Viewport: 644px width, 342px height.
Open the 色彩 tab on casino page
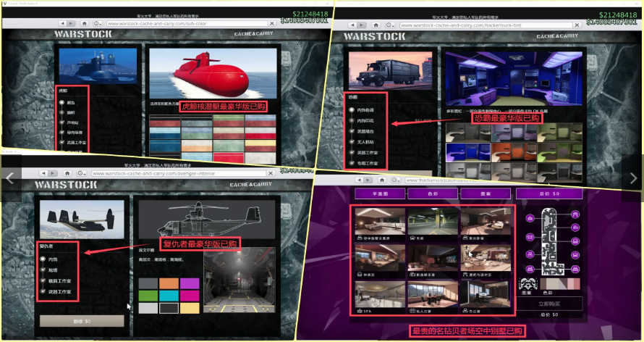click(433, 193)
